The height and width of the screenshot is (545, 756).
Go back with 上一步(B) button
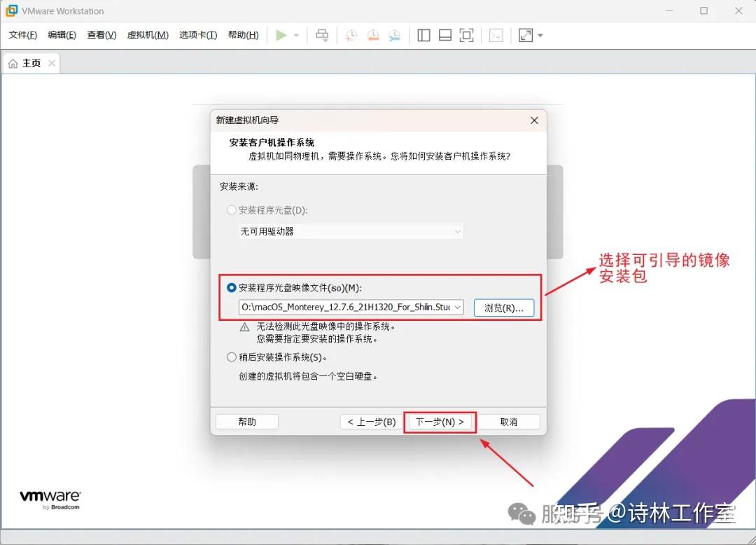coord(371,422)
